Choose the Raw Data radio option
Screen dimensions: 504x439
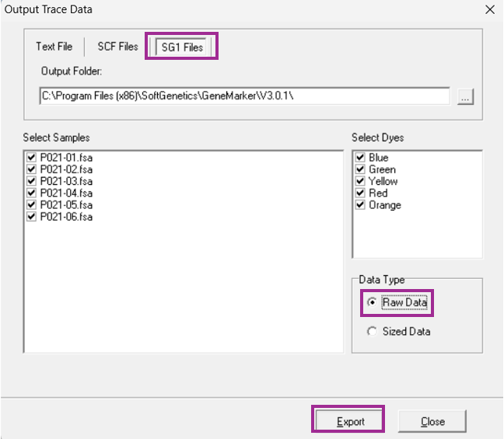click(372, 303)
